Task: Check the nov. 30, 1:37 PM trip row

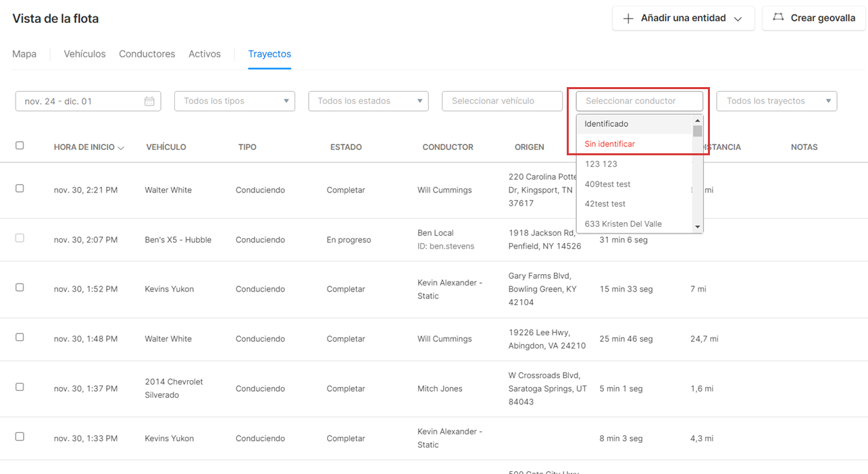Action: point(20,387)
